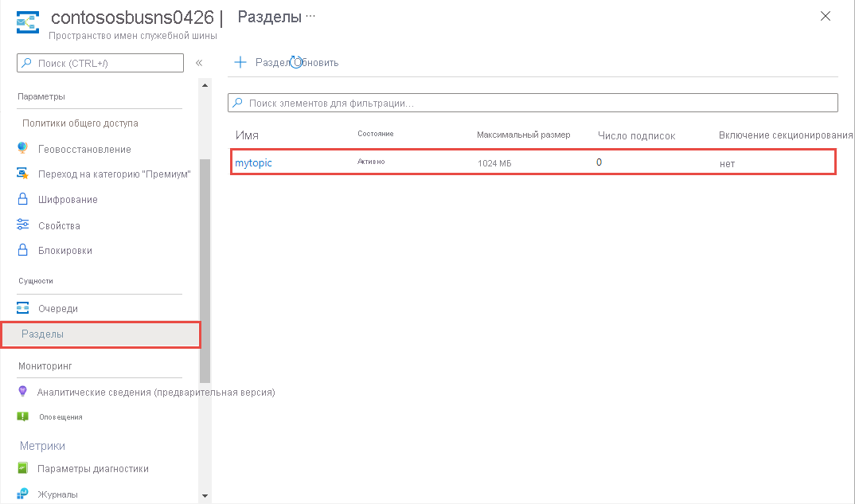Focus the Поиск (CTRL+/) sidebar field
855x504 pixels.
coord(100,63)
